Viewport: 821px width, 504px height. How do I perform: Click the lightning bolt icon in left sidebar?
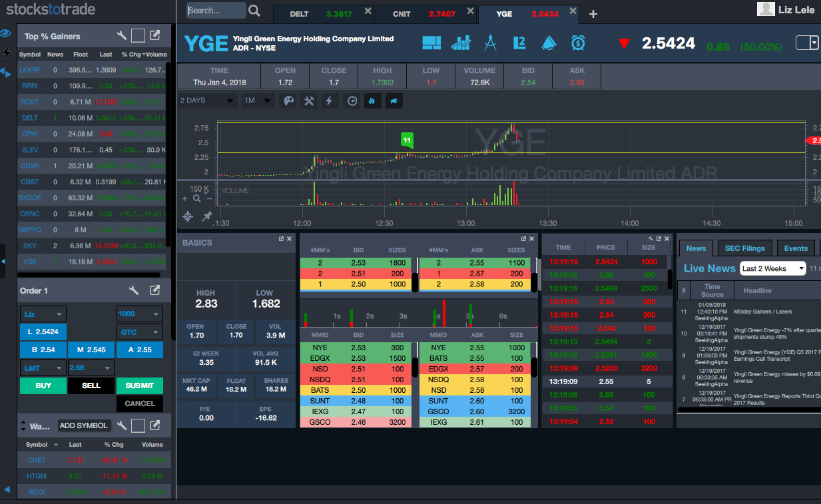point(7,53)
